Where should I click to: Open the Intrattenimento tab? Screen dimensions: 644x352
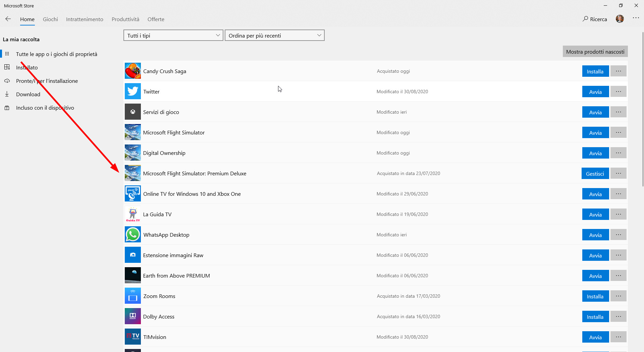[85, 19]
